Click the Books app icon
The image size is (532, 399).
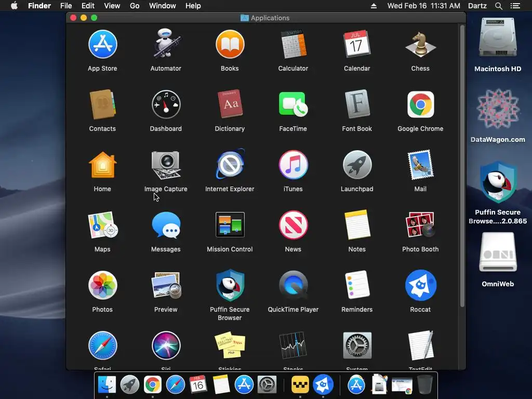tap(230, 45)
